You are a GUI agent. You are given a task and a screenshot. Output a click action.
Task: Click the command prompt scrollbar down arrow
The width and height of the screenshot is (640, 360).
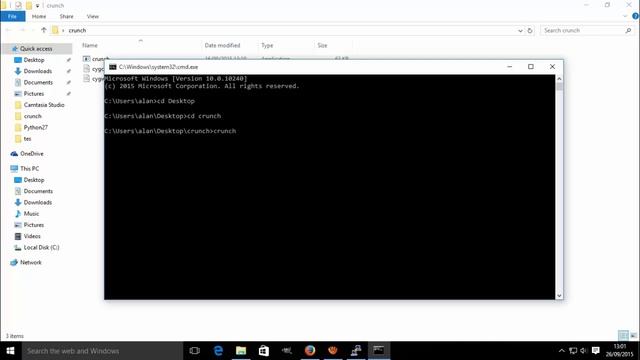point(559,296)
